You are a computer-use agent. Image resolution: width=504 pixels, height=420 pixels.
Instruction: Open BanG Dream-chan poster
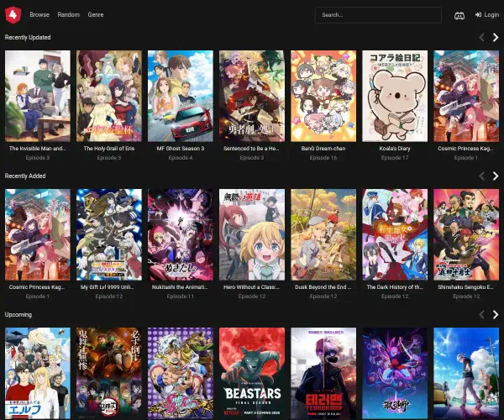point(323,96)
